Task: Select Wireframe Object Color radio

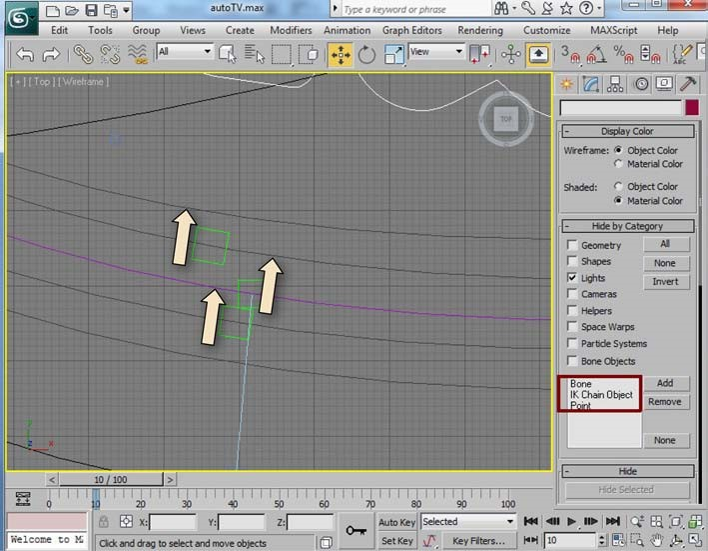Action: pyautogui.click(x=618, y=150)
